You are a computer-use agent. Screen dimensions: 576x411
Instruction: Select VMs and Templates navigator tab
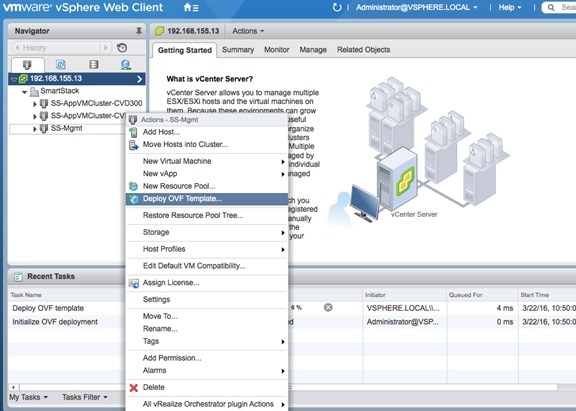61,65
